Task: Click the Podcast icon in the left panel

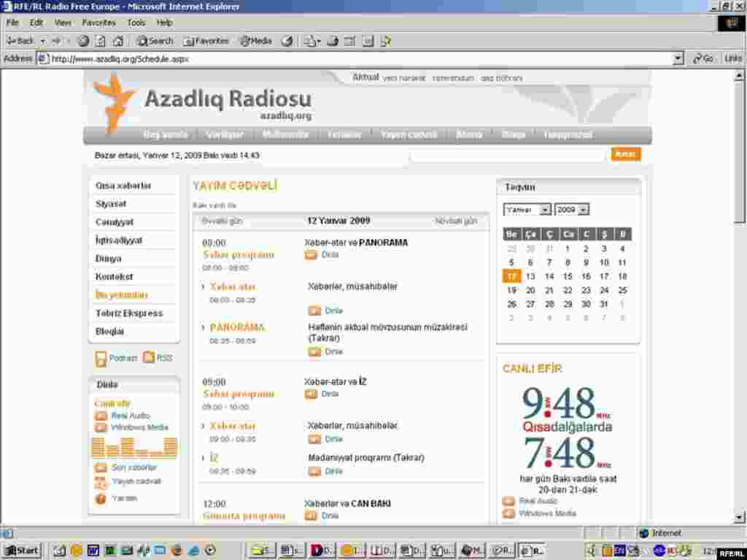Action: pyautogui.click(x=100, y=358)
